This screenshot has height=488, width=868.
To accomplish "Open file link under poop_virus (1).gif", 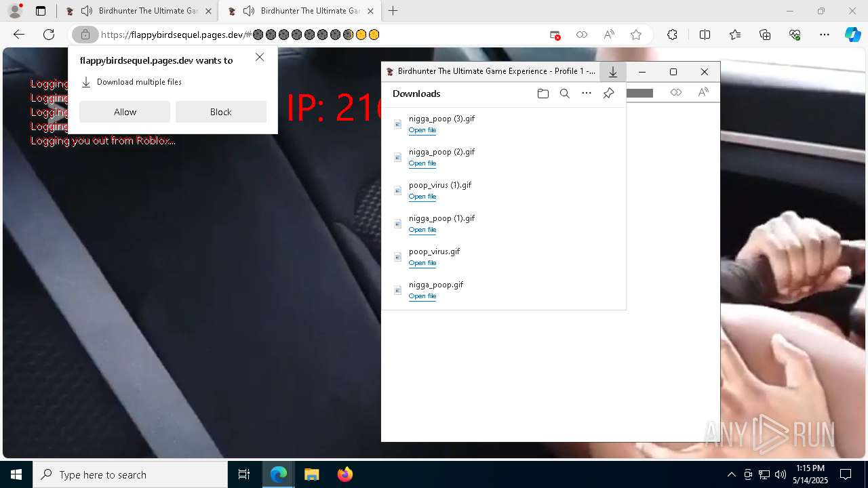I will (x=422, y=197).
